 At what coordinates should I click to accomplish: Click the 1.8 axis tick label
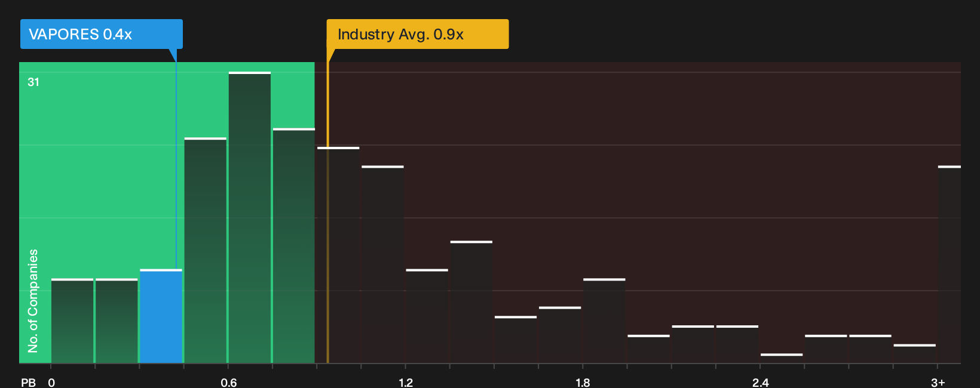tap(583, 382)
